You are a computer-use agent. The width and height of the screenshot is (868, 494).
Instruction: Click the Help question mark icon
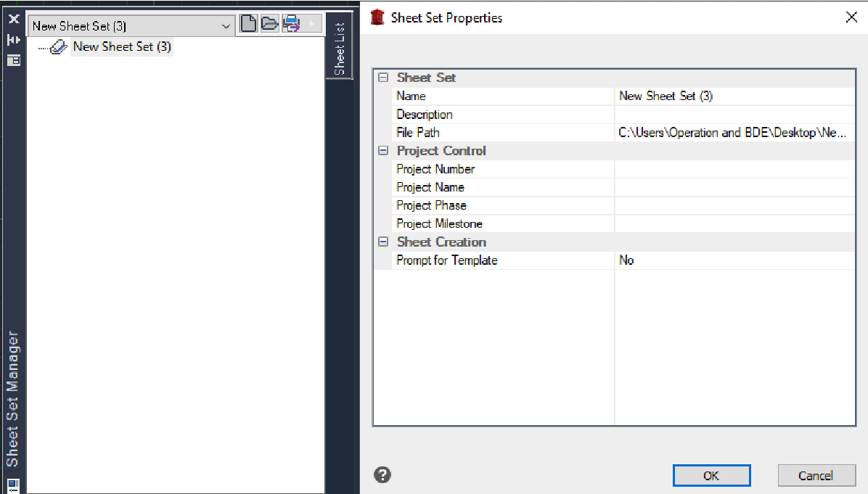(x=382, y=475)
